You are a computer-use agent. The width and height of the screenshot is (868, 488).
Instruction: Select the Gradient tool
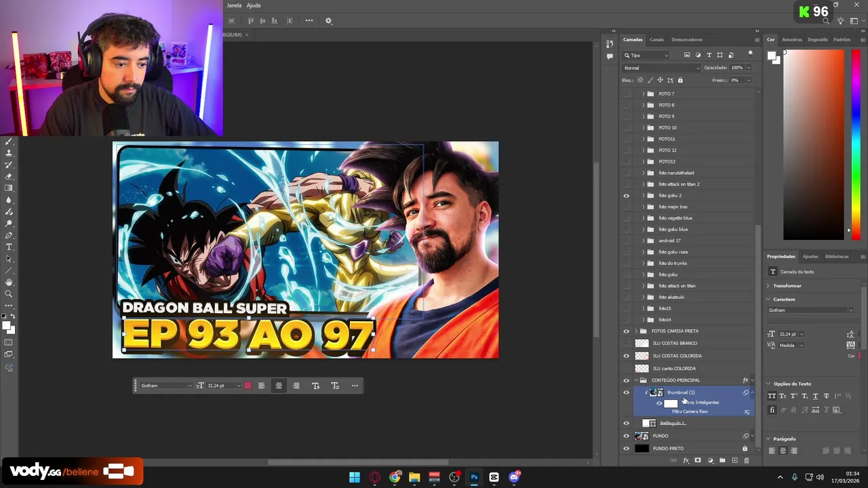click(x=9, y=188)
